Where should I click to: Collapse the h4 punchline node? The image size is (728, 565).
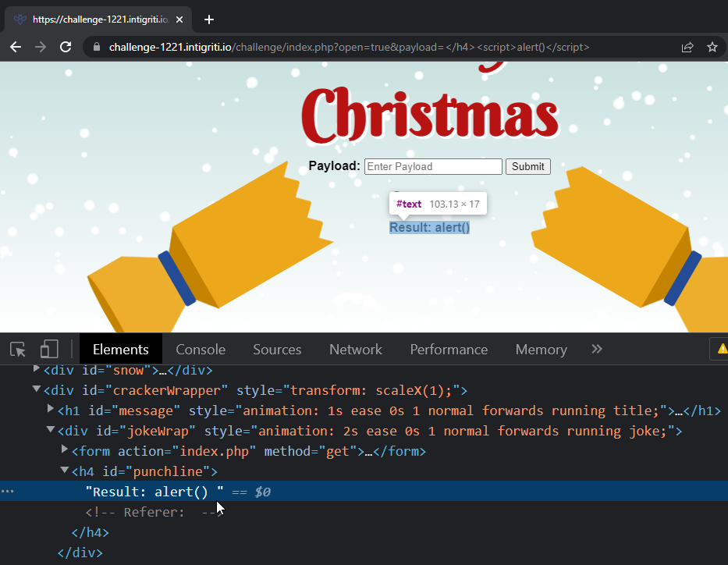point(64,471)
